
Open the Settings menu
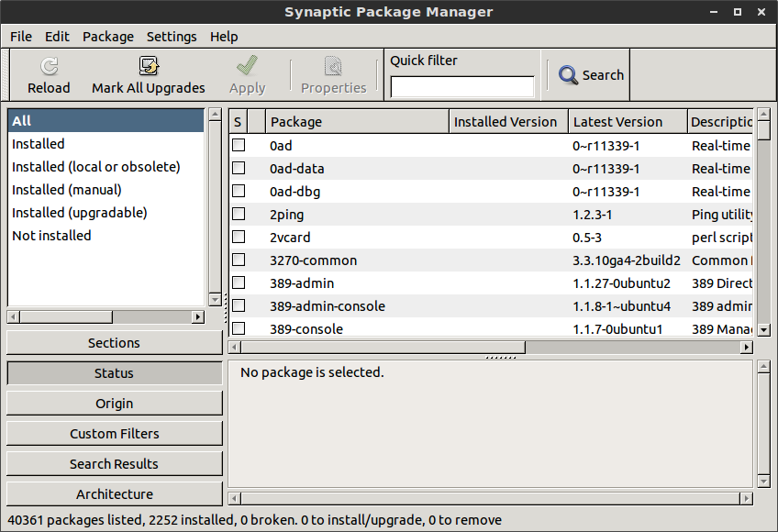point(172,37)
